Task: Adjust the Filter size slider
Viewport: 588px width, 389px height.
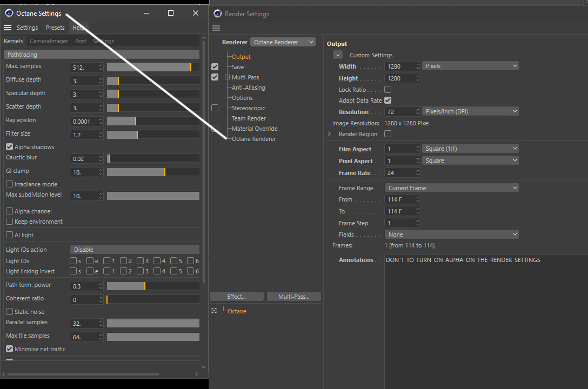Action: pyautogui.click(x=153, y=135)
